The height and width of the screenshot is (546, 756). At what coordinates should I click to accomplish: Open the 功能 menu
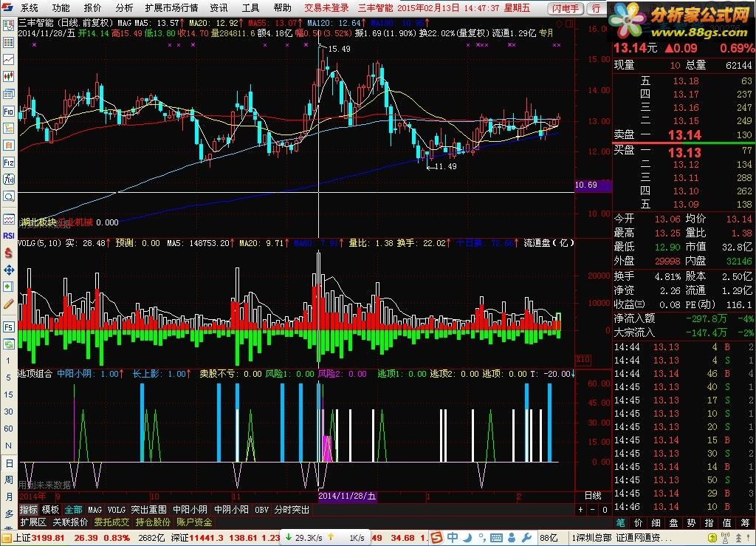tap(61, 7)
